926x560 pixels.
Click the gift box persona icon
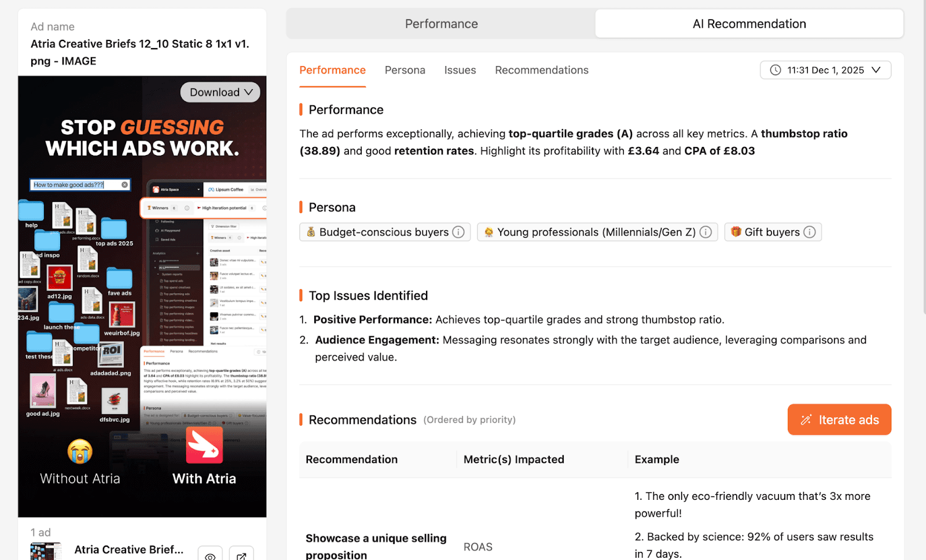736,232
